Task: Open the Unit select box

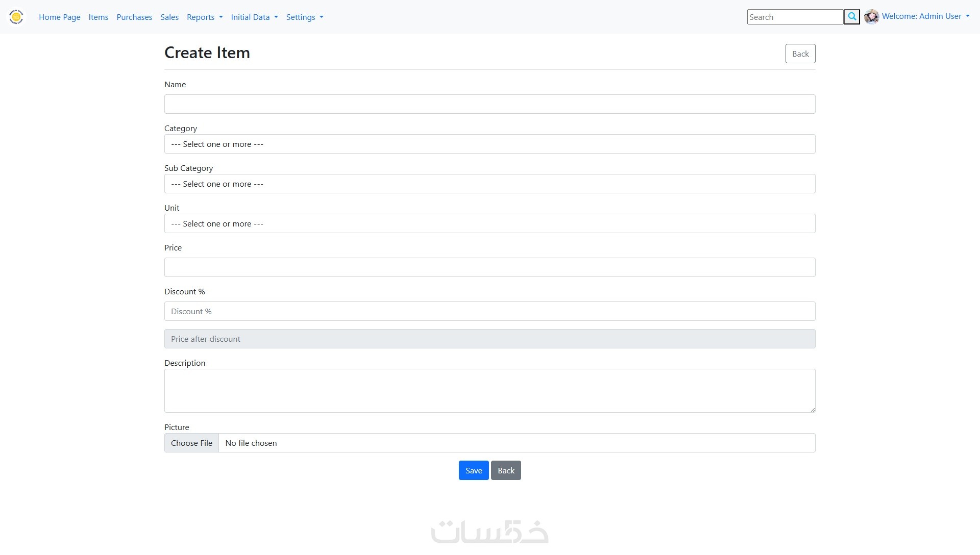Action: pyautogui.click(x=489, y=223)
